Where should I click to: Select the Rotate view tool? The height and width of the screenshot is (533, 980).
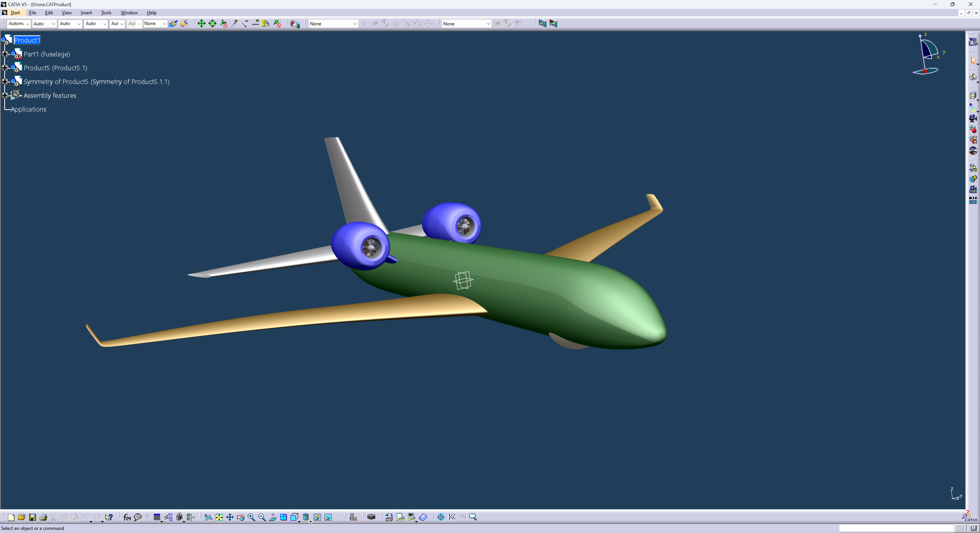click(240, 517)
